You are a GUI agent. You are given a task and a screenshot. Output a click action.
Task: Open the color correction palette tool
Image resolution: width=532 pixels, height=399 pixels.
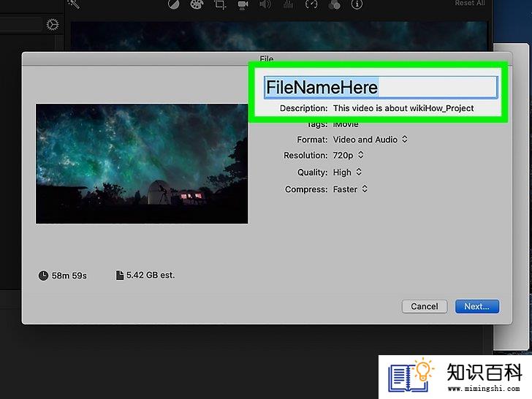[197, 4]
